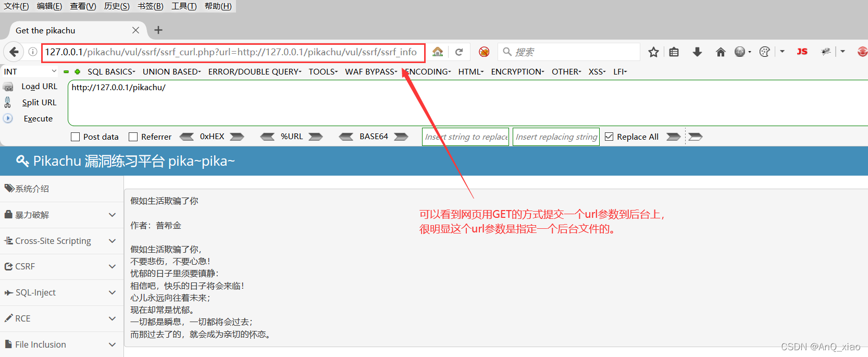
Task: Enable the Referrer checkbox
Action: pos(133,137)
